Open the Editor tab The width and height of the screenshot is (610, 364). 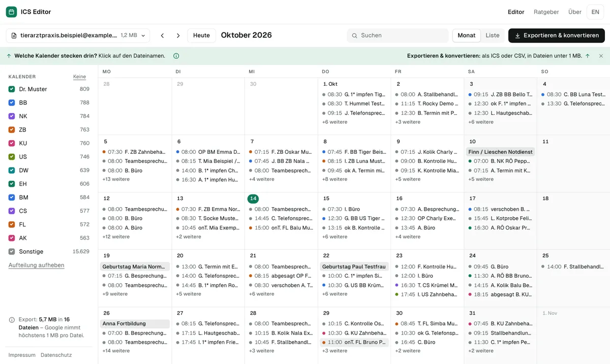[x=516, y=12]
